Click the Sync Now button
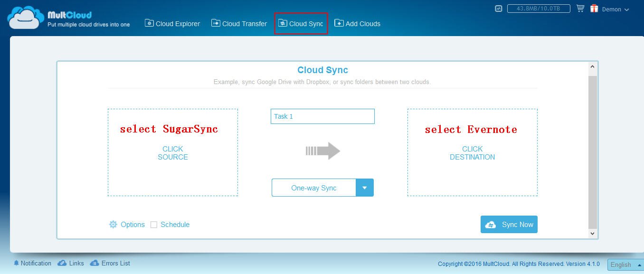Viewport: 644px width, 274px height. (x=509, y=225)
